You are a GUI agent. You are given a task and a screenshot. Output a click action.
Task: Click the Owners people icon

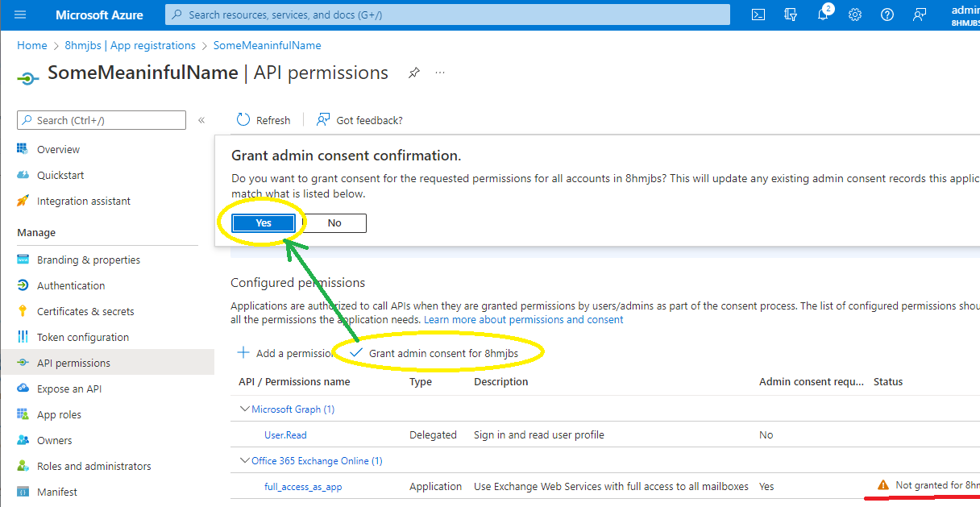click(x=23, y=440)
